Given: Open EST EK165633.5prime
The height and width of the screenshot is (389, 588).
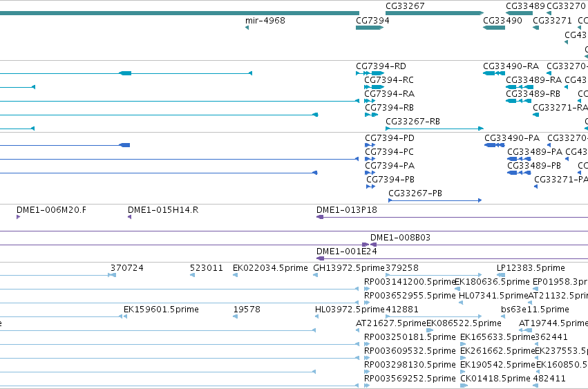Looking at the screenshot, I should 497,337.
